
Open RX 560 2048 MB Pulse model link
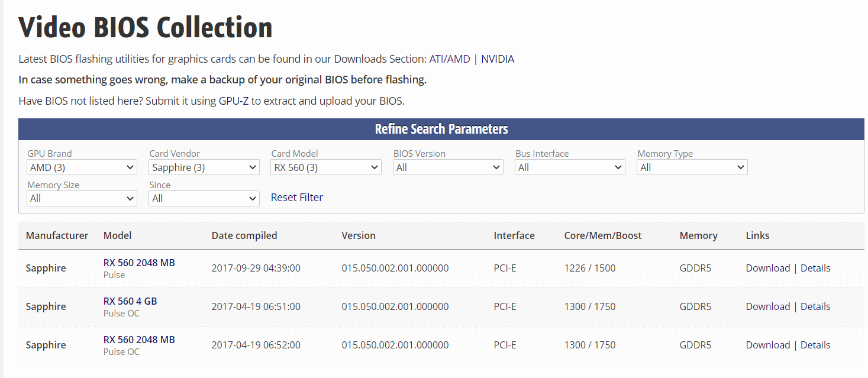(139, 263)
